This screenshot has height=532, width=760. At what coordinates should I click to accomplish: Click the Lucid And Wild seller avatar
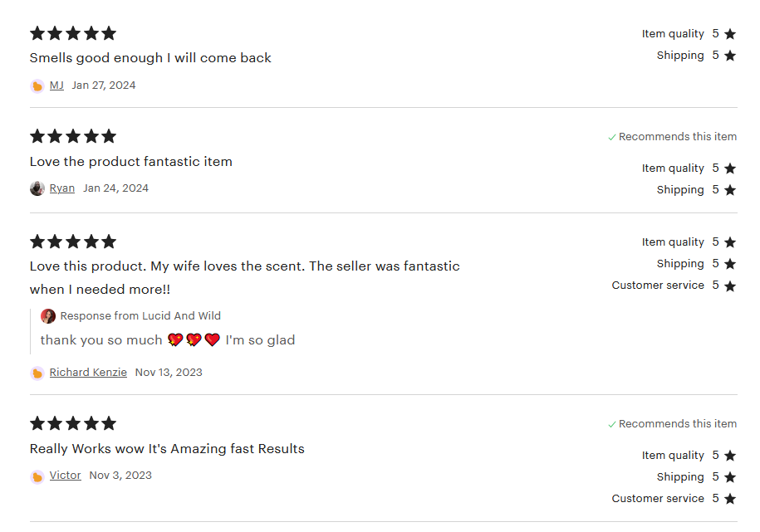(x=48, y=316)
